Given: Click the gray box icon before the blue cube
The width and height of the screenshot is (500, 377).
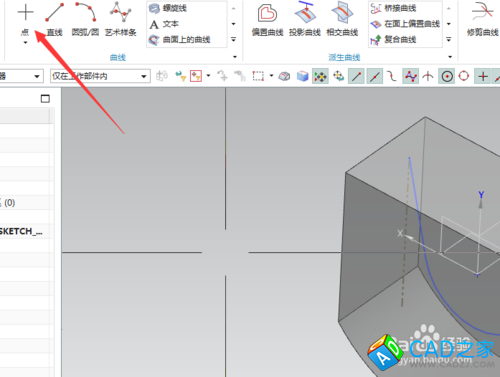Looking at the screenshot, I should [284, 76].
